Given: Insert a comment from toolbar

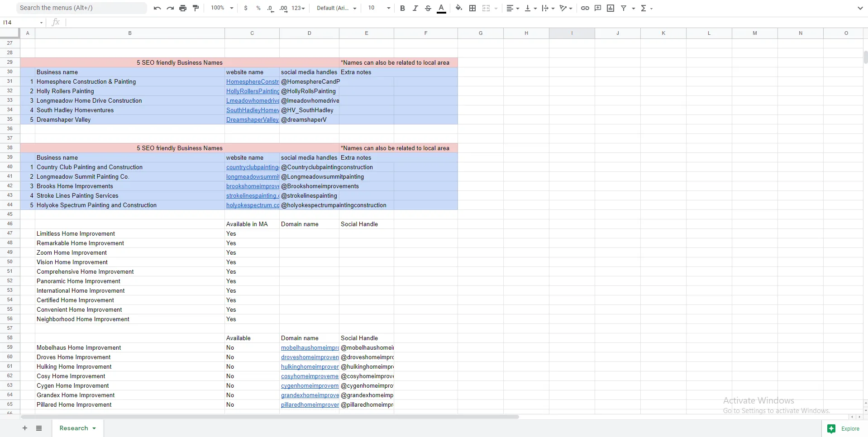Looking at the screenshot, I should 598,8.
